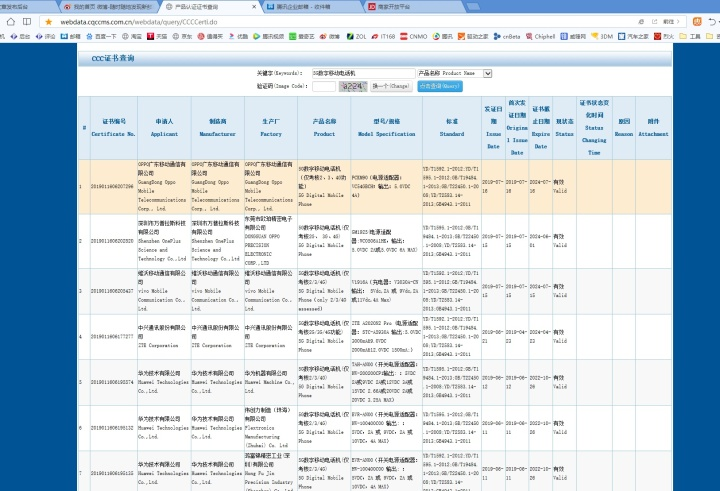Open the cnBeta bookmark
This screenshot has width=720, height=491.
click(x=507, y=36)
